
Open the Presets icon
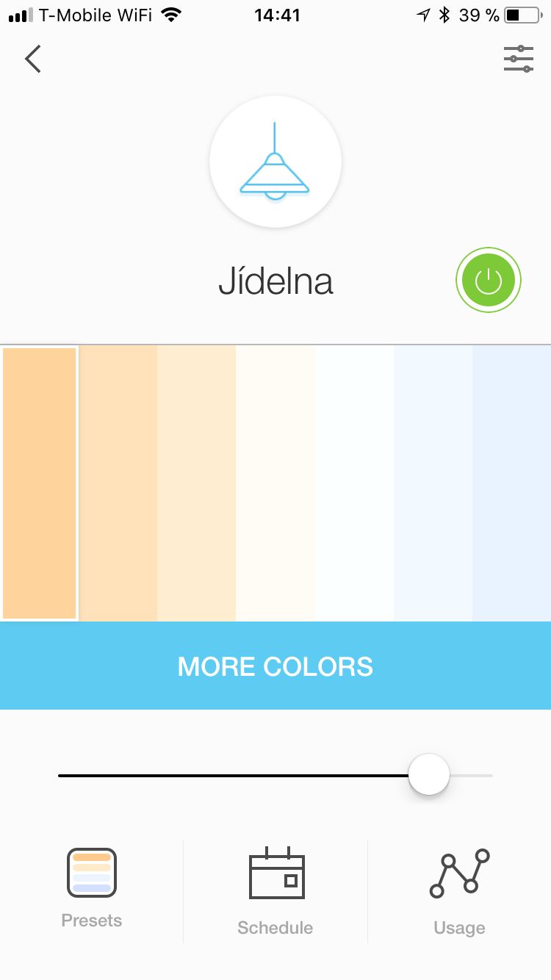92,873
